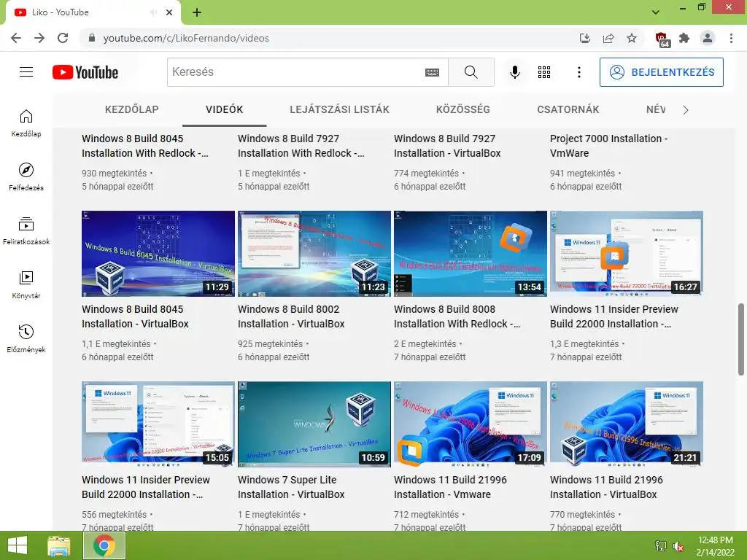Open Windows 11 Build 21996 Installation - Vmware title
This screenshot has width=747, height=560.
pos(450,486)
